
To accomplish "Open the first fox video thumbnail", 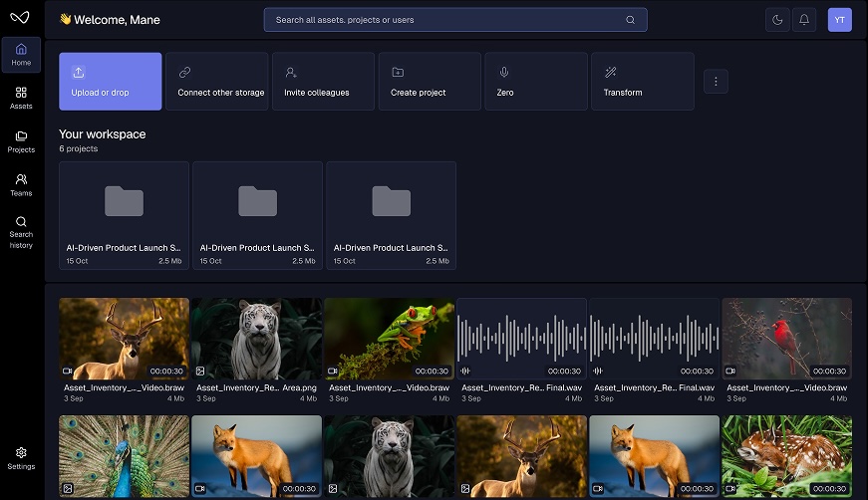I will [x=256, y=456].
